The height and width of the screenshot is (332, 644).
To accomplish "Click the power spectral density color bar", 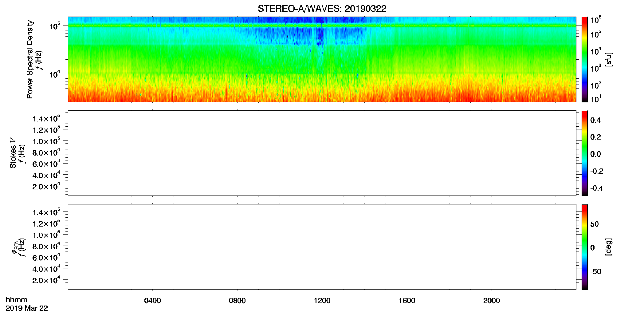I will point(584,59).
